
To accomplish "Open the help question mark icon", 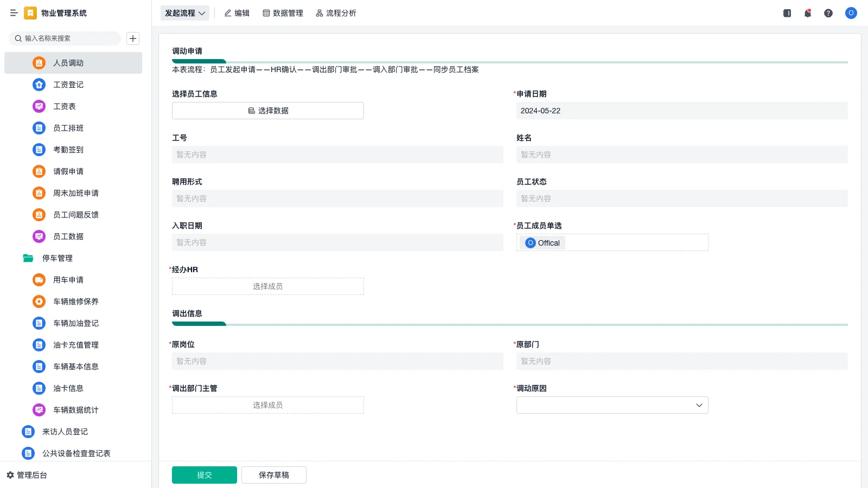I will (x=828, y=13).
